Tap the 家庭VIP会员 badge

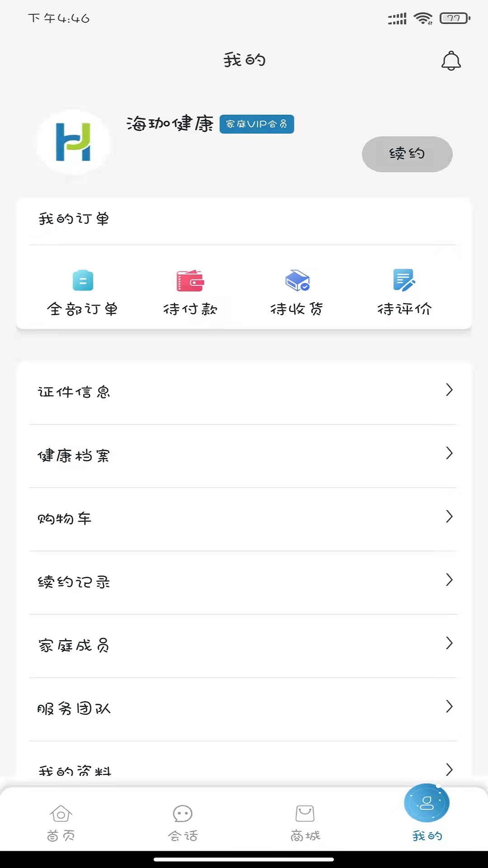257,124
